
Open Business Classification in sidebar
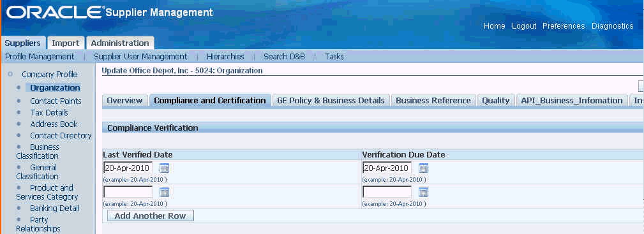[x=38, y=152]
